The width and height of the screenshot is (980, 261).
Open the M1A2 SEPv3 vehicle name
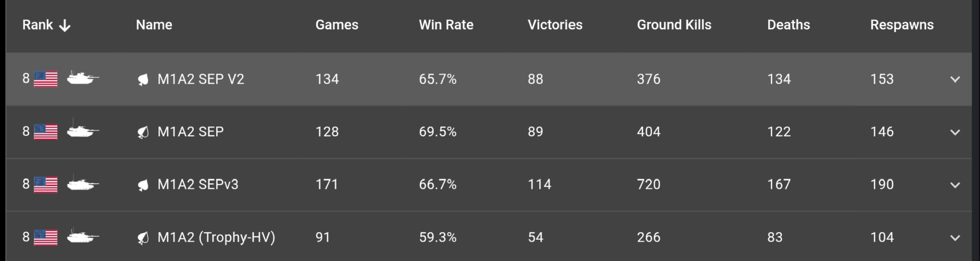pos(198,184)
